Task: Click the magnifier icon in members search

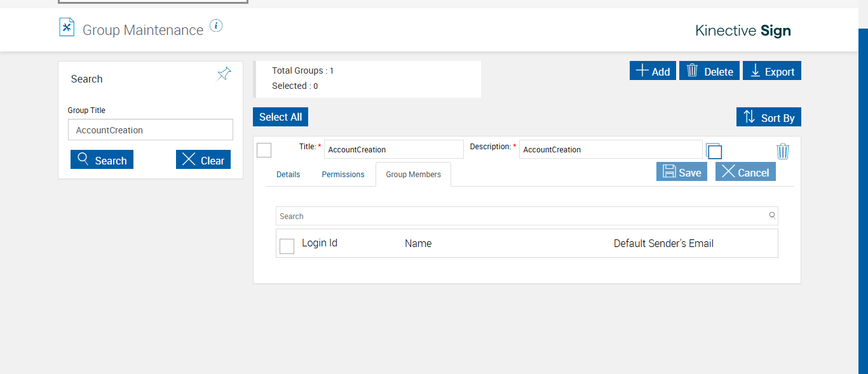Action: coord(772,215)
